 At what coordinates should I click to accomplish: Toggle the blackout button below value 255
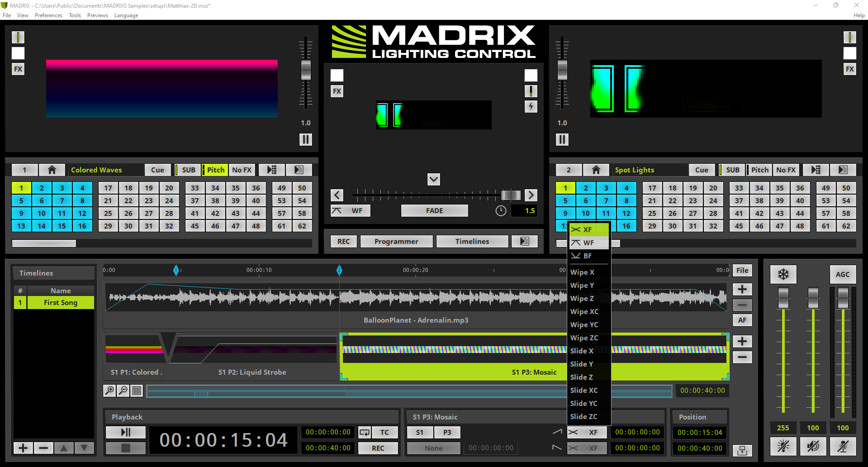click(783, 446)
